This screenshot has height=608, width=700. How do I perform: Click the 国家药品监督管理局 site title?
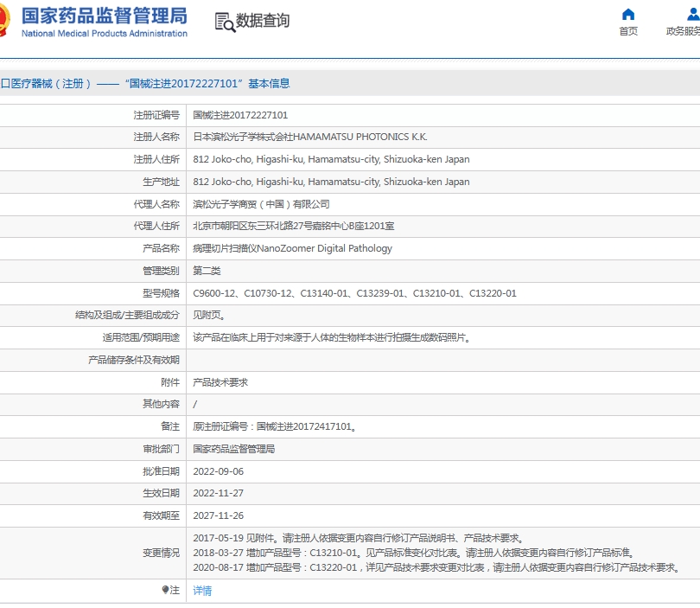pyautogui.click(x=105, y=16)
